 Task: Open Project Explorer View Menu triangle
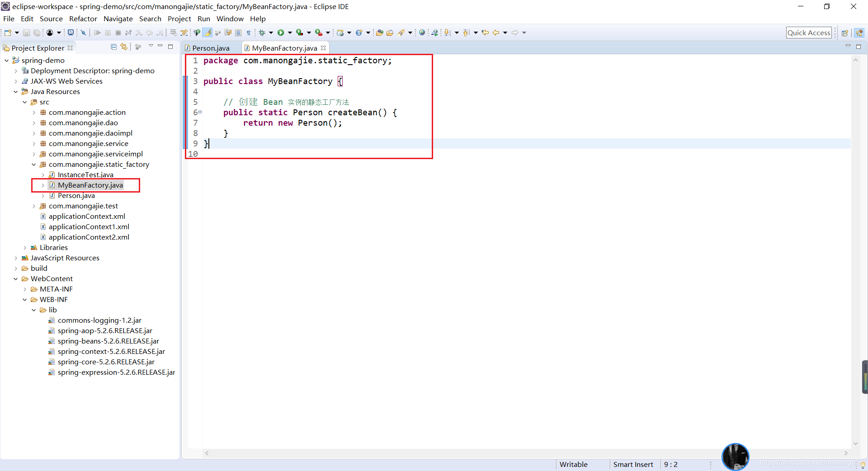point(151,47)
